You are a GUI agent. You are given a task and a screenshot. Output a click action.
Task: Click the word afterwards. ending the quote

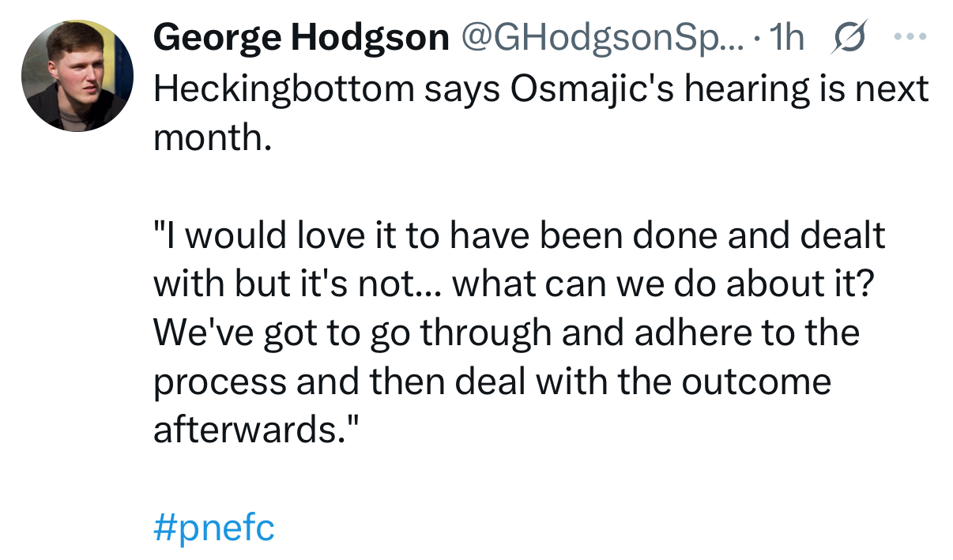(x=257, y=430)
